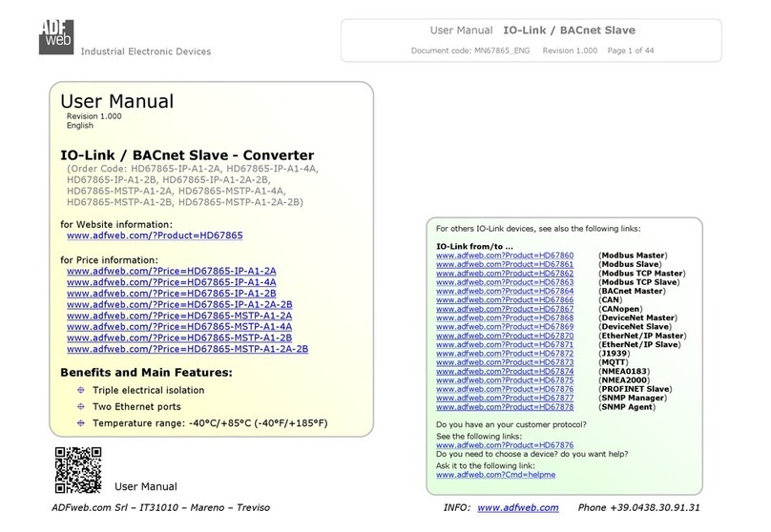Open the HD67875 NMEA2000 product link
Screen dimensions: 771x532
(x=505, y=380)
